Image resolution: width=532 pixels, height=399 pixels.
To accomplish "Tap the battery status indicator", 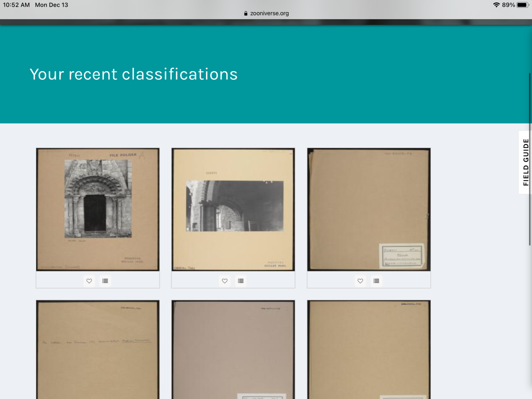I will pyautogui.click(x=522, y=5).
